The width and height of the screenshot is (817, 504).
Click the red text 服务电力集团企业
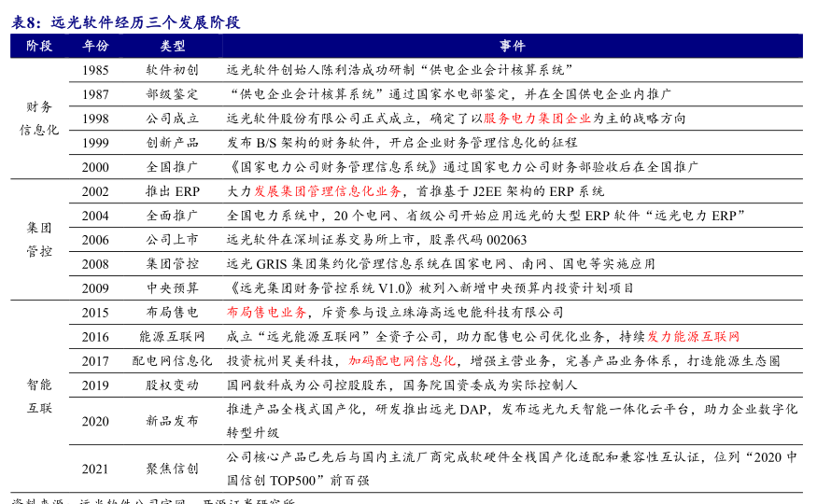[538, 119]
